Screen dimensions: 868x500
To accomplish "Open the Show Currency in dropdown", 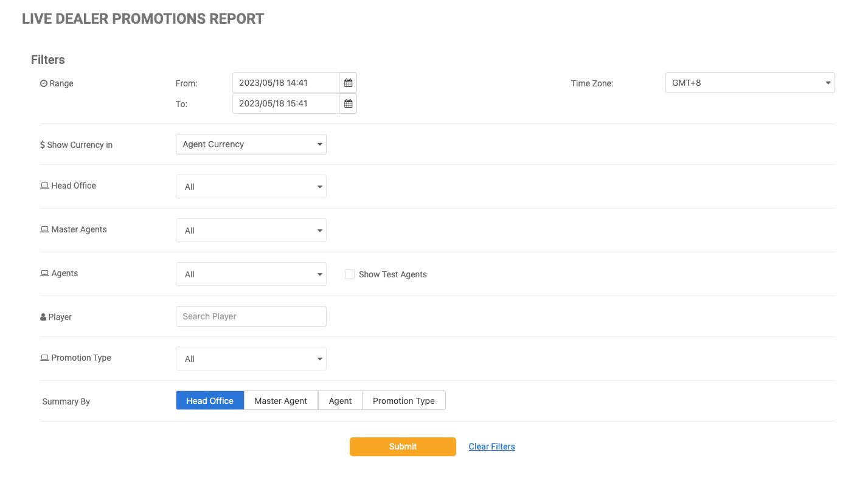I will pyautogui.click(x=251, y=144).
